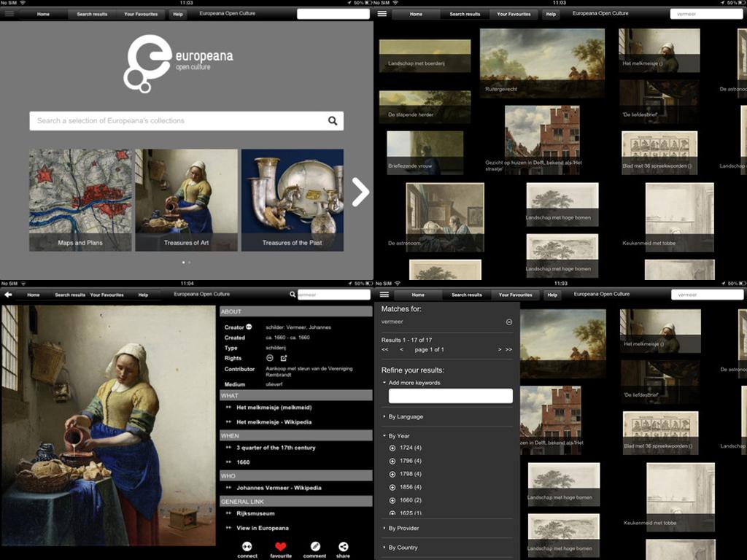Screen dimensions: 747x560
Task: Click vermeer search field on results grid screen
Action: pyautogui.click(x=706, y=14)
